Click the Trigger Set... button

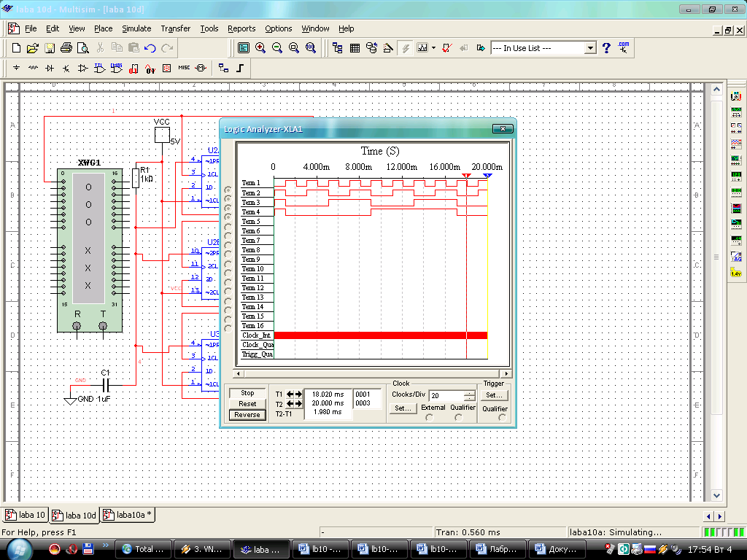click(494, 395)
